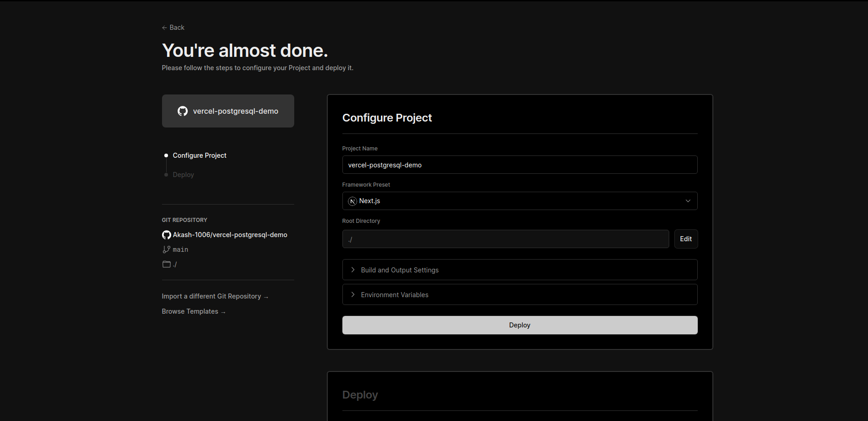Click the Deploy button
The width and height of the screenshot is (868, 421).
(520, 325)
